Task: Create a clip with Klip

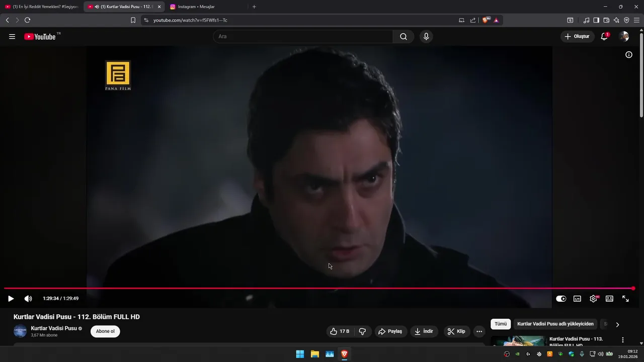Action: [457, 331]
